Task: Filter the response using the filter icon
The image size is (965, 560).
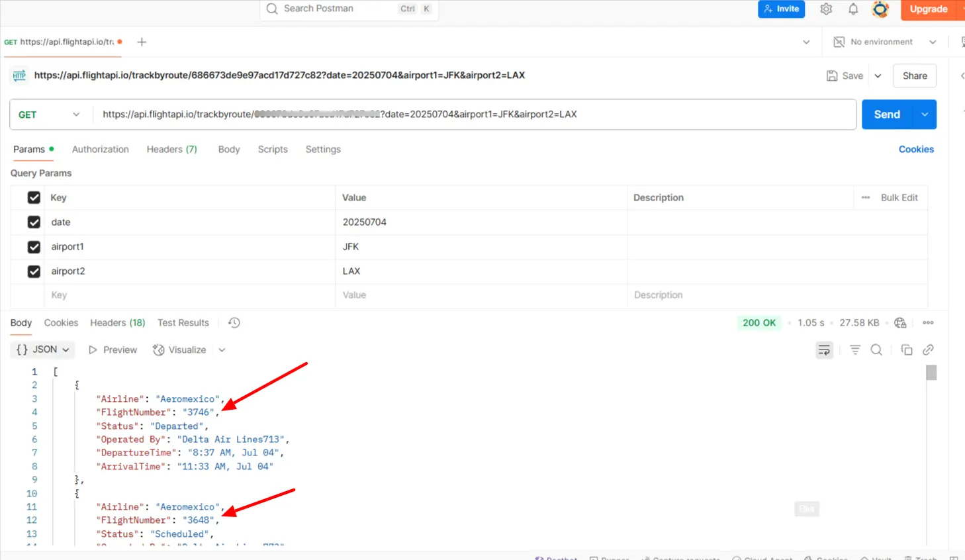Action: pos(855,350)
